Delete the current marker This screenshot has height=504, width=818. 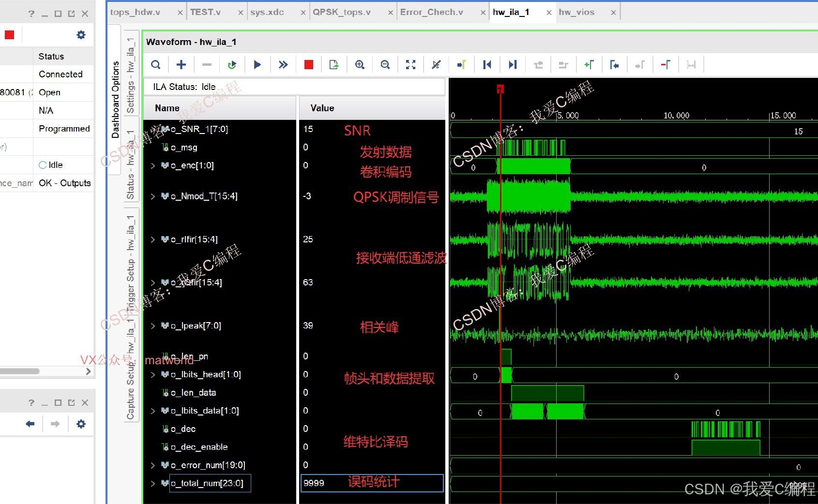pyautogui.click(x=666, y=64)
